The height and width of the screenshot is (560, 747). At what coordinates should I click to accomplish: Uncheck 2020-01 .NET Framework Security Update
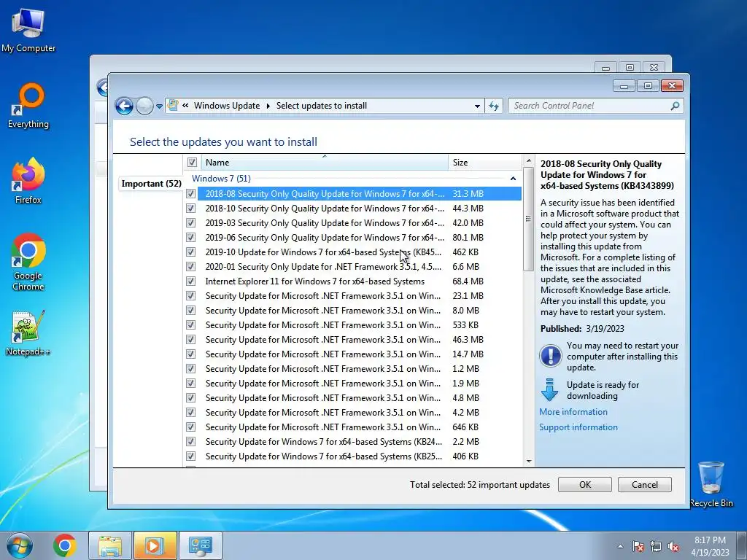tap(190, 267)
